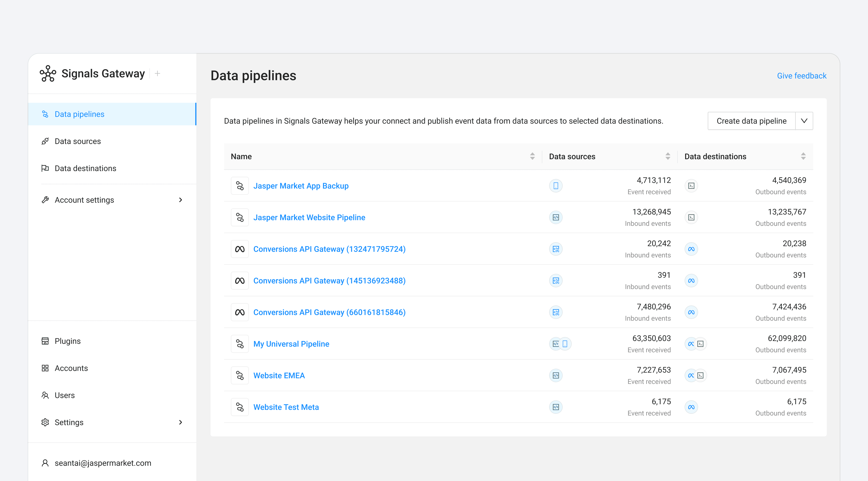Open the Website EMEA pipeline
This screenshot has width=868, height=481.
click(x=279, y=375)
